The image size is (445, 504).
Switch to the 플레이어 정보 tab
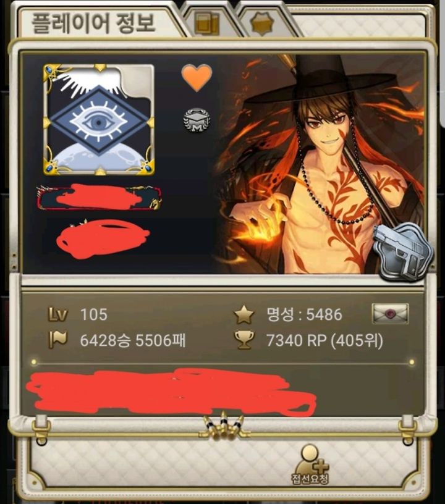pos(93,23)
